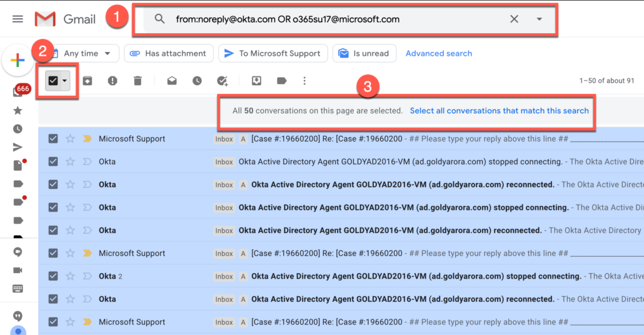Open Starred folder in sidebar
The height and width of the screenshot is (335, 644).
(18, 110)
